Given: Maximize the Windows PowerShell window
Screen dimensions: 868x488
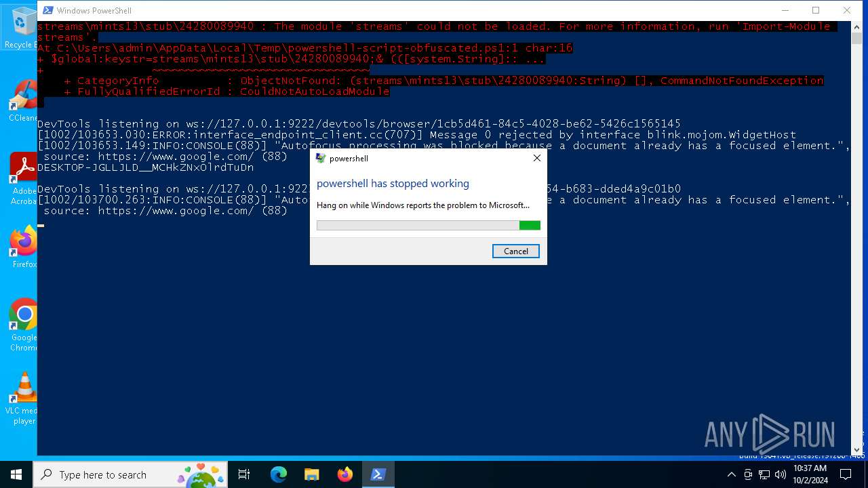Looking at the screenshot, I should [816, 10].
